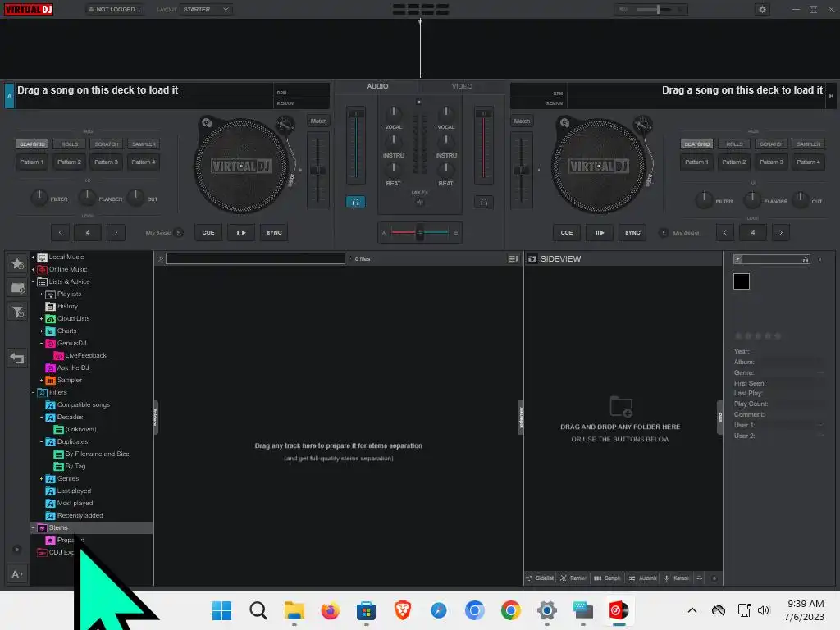The image size is (840, 630).
Task: Select BEATGRID pad mode on left deck
Action: [32, 144]
